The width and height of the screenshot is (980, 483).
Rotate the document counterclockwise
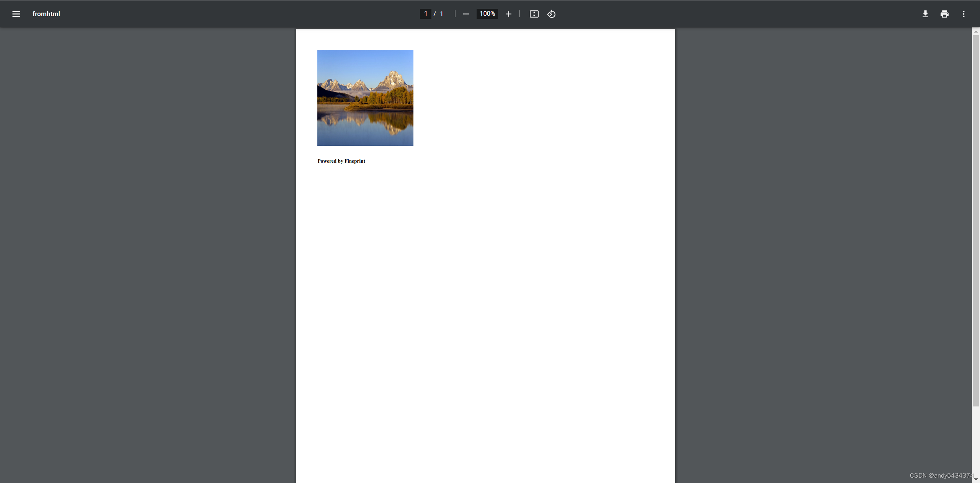(551, 14)
